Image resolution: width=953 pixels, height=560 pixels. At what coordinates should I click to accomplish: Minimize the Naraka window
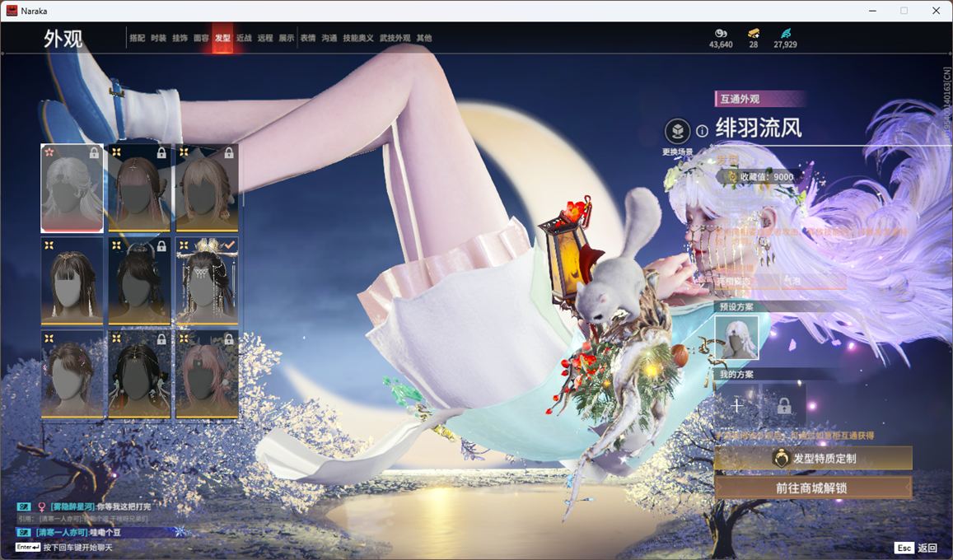[x=873, y=11]
